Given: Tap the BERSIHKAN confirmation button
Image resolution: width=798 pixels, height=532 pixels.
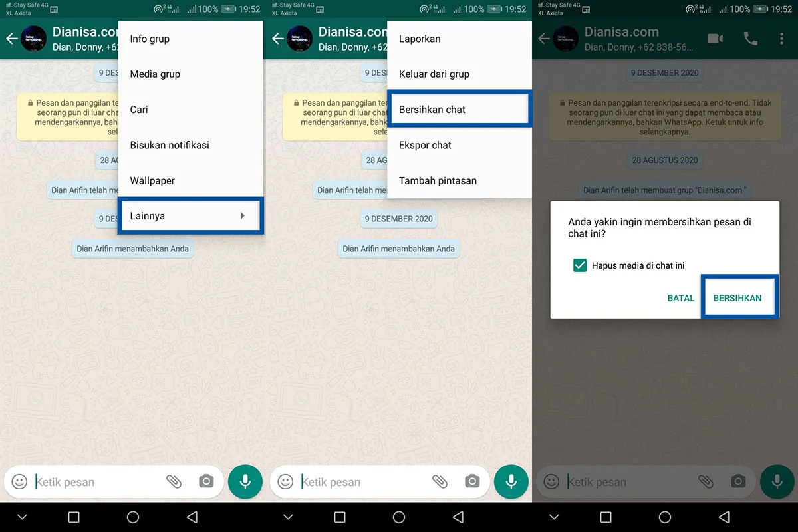Looking at the screenshot, I should tap(739, 297).
